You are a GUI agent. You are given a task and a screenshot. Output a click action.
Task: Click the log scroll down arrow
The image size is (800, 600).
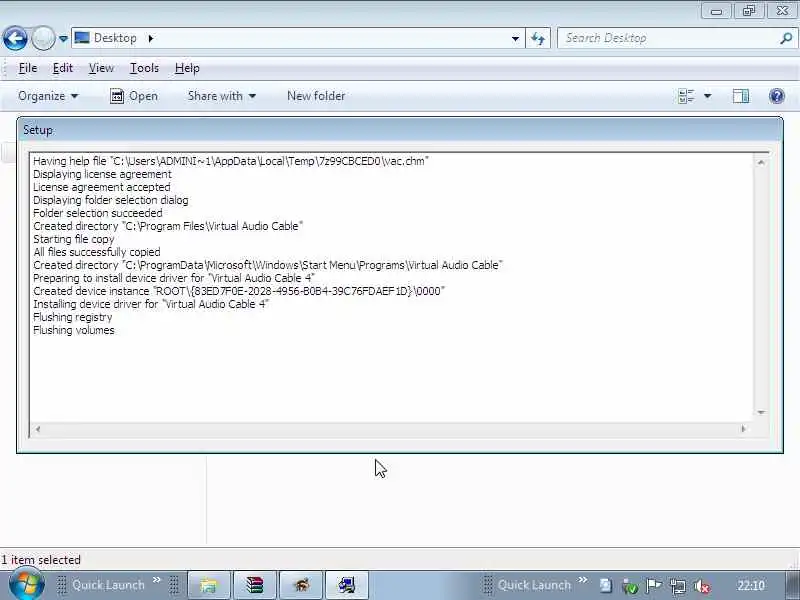coord(761,412)
